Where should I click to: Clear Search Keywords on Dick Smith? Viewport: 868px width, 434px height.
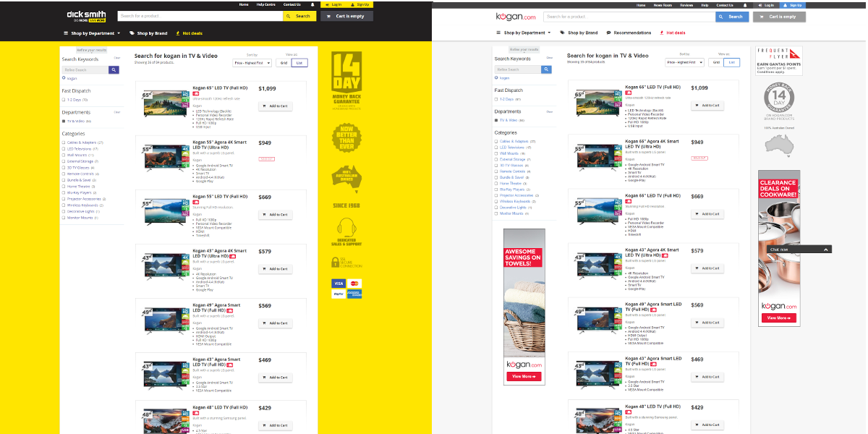117,58
